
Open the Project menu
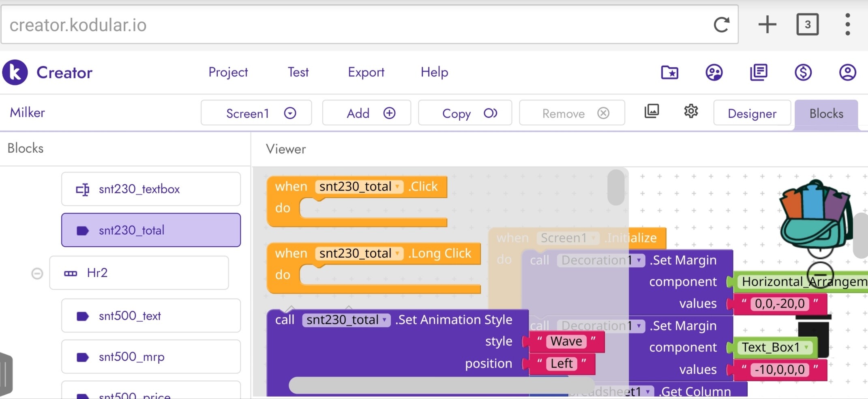[228, 72]
